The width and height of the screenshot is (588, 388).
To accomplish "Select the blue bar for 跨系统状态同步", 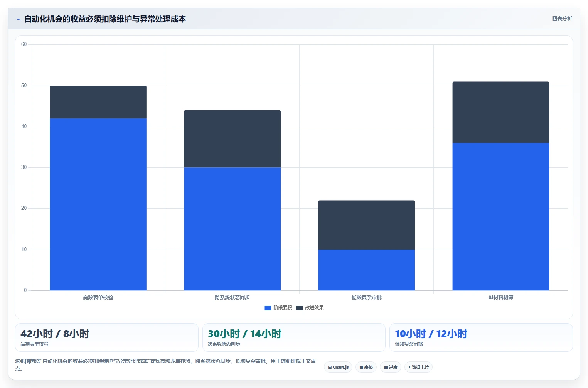I will (x=232, y=229).
